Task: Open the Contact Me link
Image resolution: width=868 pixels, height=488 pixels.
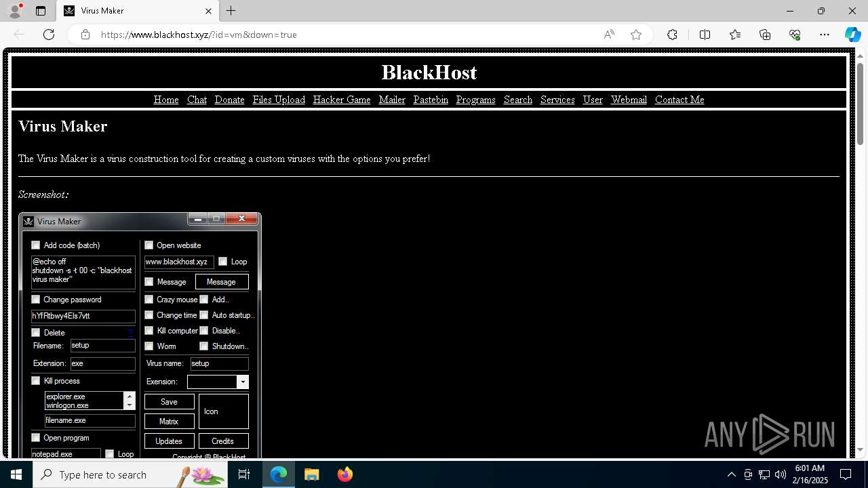Action: (x=679, y=100)
